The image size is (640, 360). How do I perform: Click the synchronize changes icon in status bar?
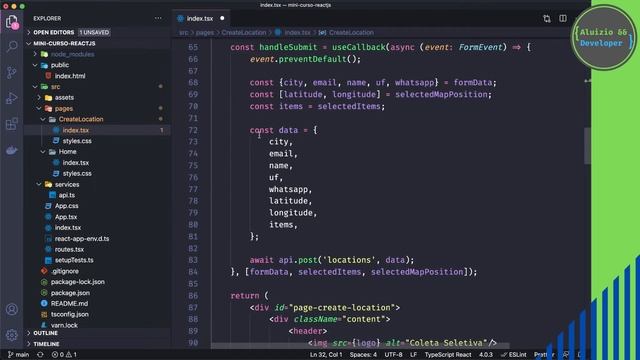tap(40, 355)
